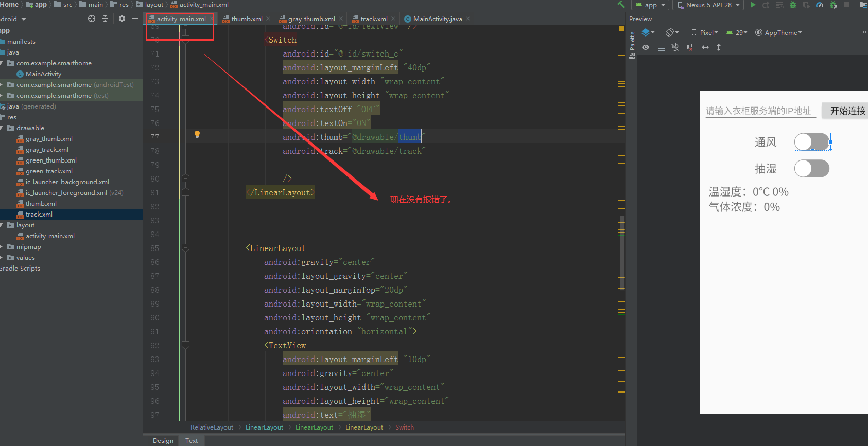Click the intention lightbulb on line 77

coord(197,134)
